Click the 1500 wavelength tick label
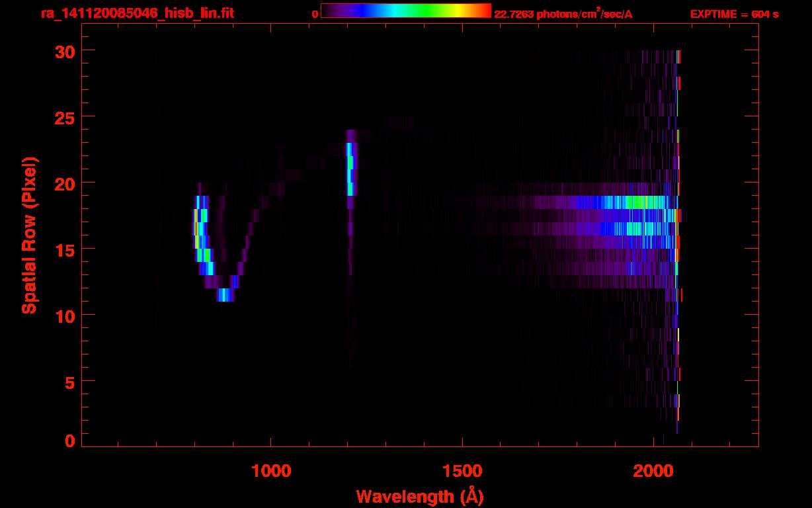 point(462,471)
